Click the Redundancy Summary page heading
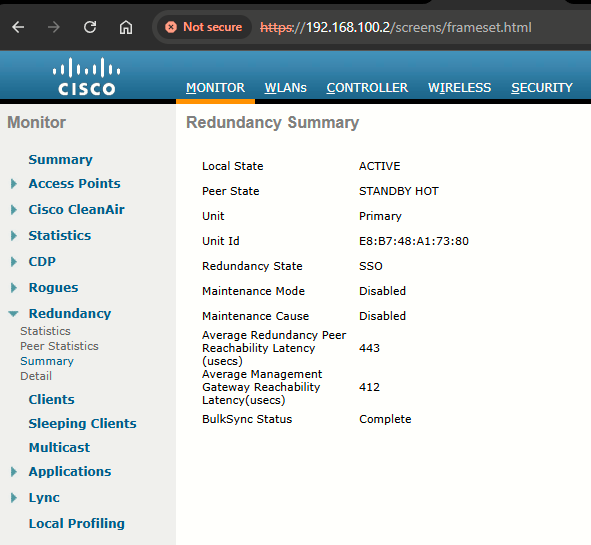591x545 pixels. (273, 123)
